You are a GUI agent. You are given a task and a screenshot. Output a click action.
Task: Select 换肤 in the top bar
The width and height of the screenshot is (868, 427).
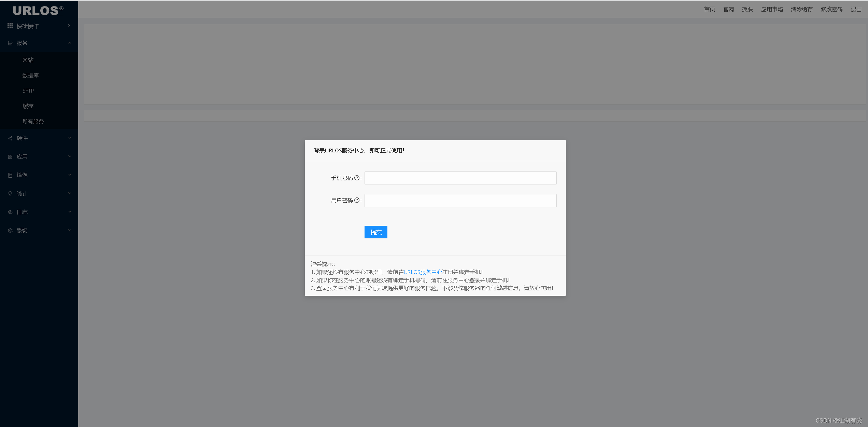(x=748, y=9)
